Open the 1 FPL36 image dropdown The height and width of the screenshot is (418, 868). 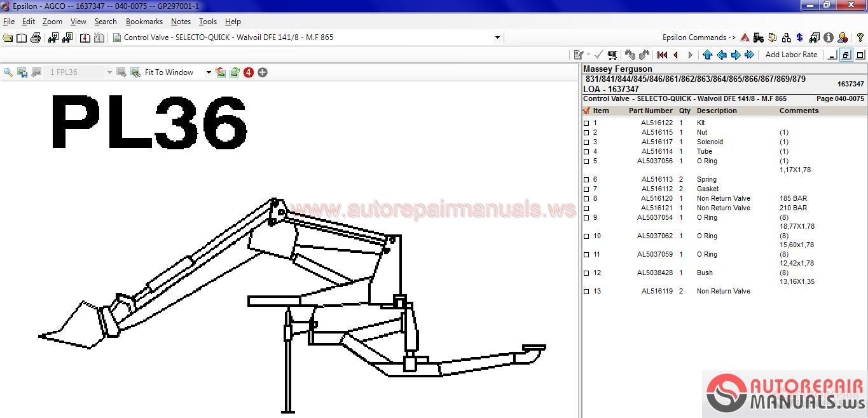pos(109,72)
